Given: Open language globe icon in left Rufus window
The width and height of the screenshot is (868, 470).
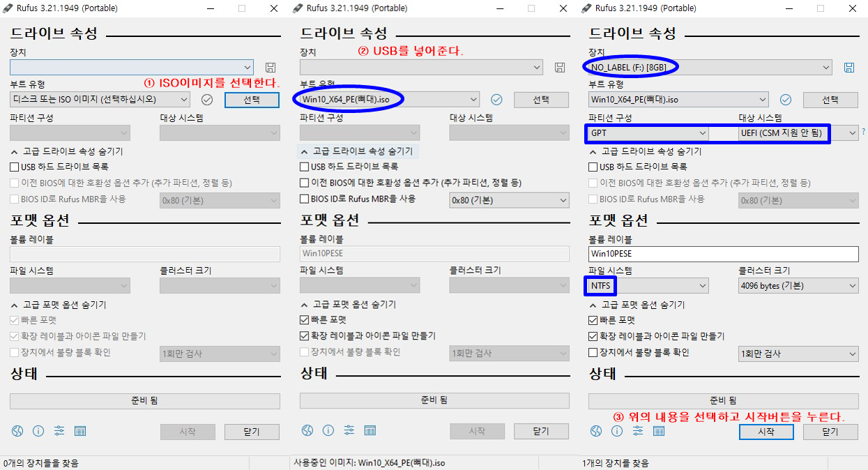Looking at the screenshot, I should [17, 431].
